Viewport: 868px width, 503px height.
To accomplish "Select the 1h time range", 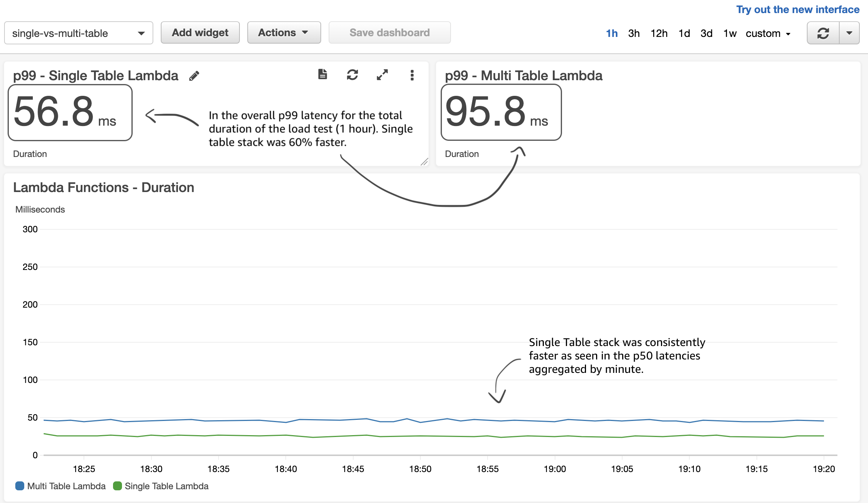I will pyautogui.click(x=612, y=34).
